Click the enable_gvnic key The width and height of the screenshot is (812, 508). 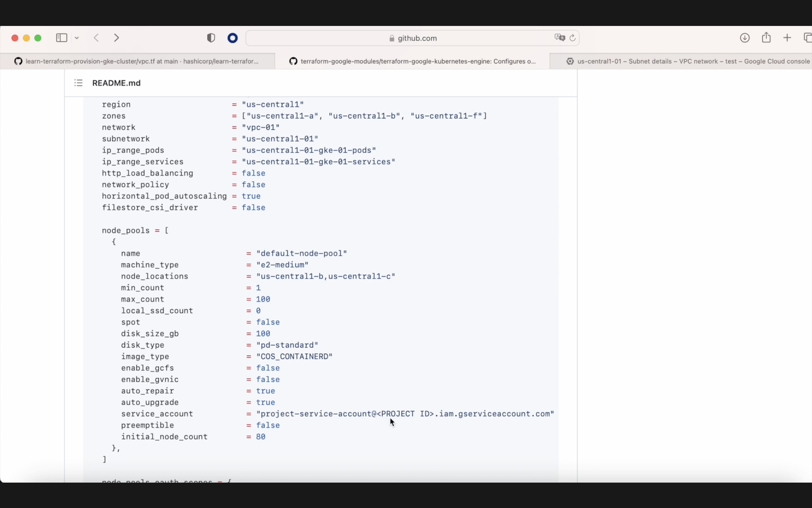150,380
